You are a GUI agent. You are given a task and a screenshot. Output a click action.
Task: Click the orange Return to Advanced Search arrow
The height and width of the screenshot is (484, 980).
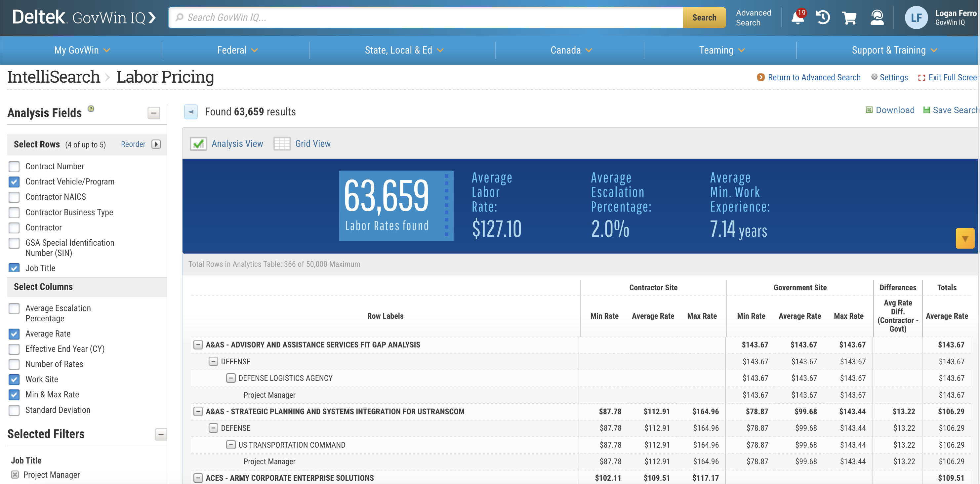point(760,77)
